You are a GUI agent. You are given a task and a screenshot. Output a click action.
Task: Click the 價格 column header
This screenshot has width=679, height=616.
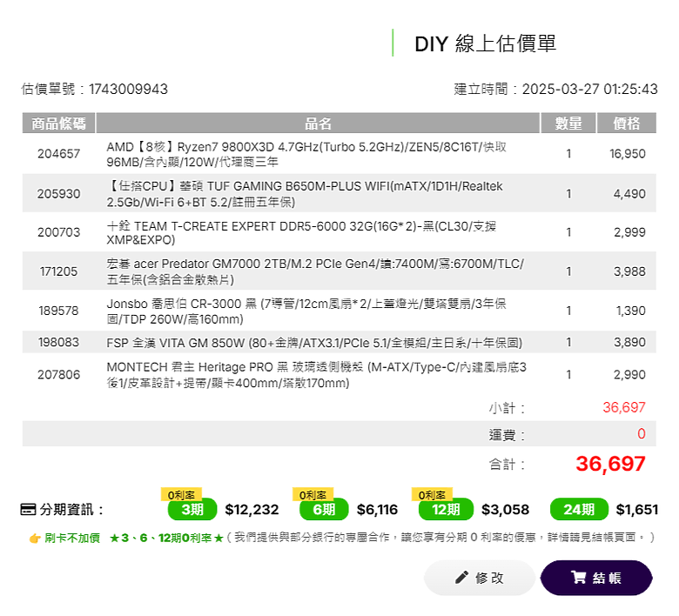point(627,124)
